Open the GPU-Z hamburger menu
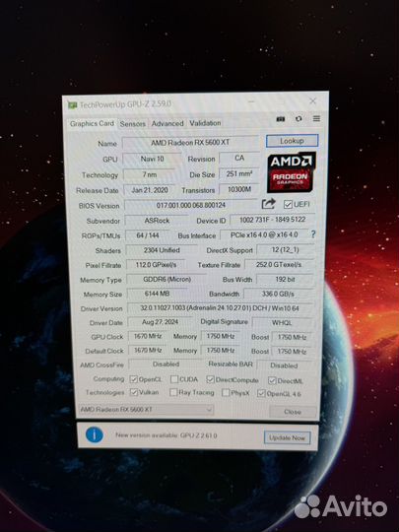Screen dimensions: 399x532 pyautogui.click(x=316, y=118)
